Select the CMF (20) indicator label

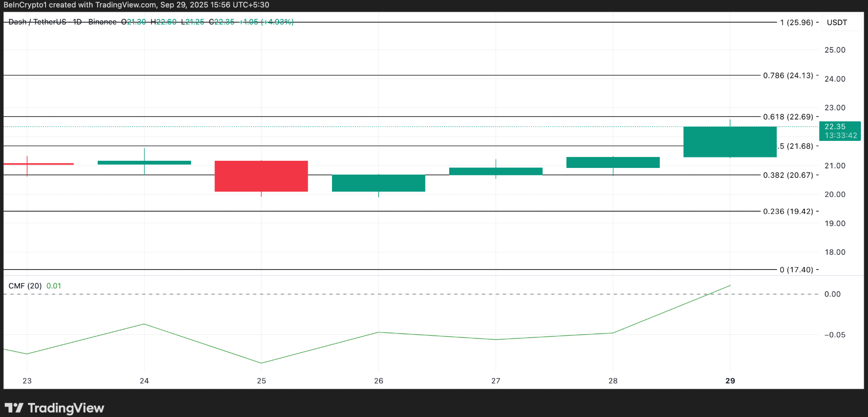point(25,286)
